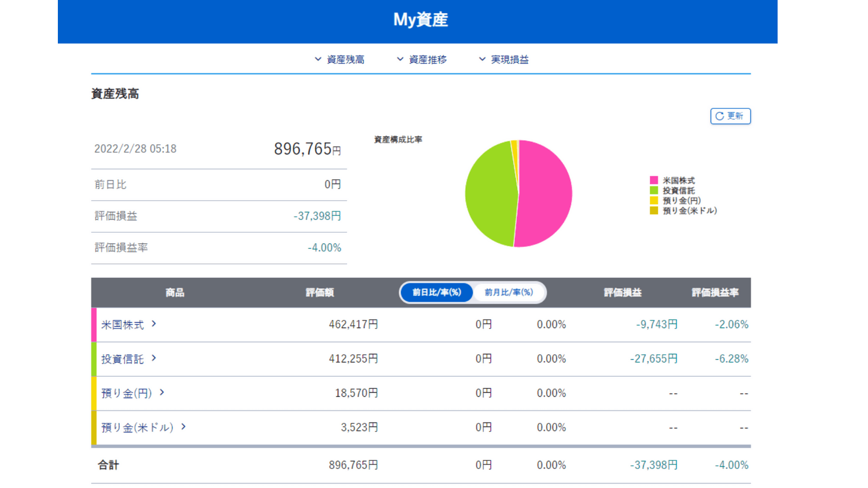Open the 実現損益 navigation item
Viewport: 868px width, 488px height.
510,60
